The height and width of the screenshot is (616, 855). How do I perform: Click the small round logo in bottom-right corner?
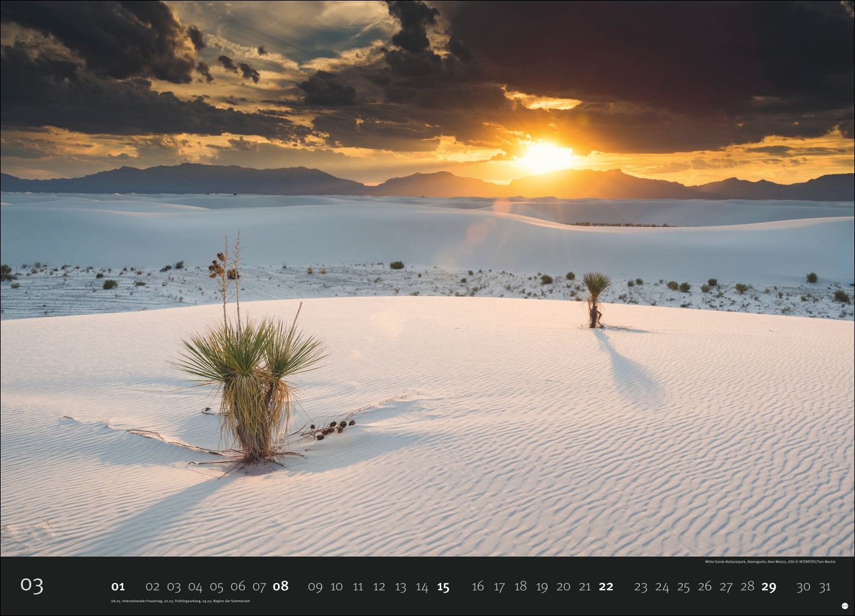844,606
